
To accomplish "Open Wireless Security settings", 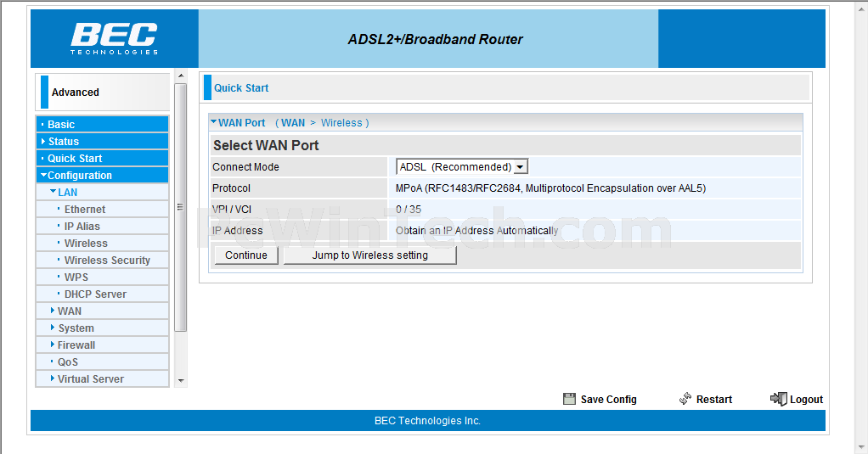I will click(x=103, y=260).
